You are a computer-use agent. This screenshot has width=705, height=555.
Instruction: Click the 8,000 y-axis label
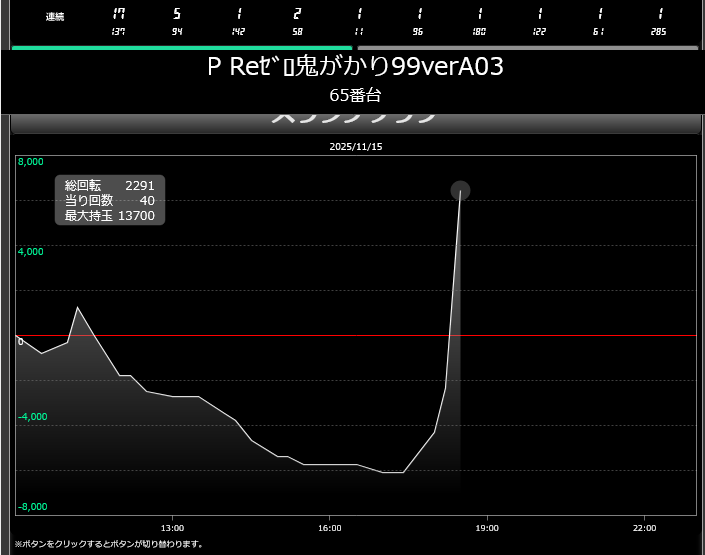pyautogui.click(x=31, y=162)
